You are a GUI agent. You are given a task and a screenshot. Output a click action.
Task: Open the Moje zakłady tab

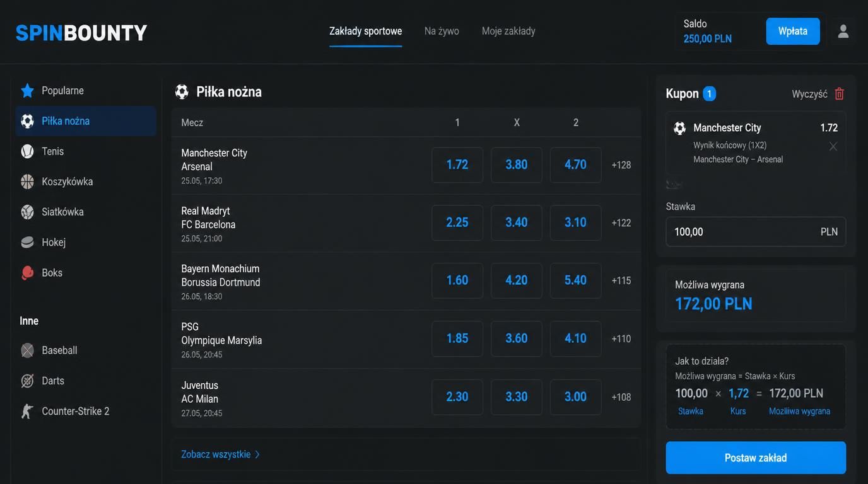tap(508, 31)
